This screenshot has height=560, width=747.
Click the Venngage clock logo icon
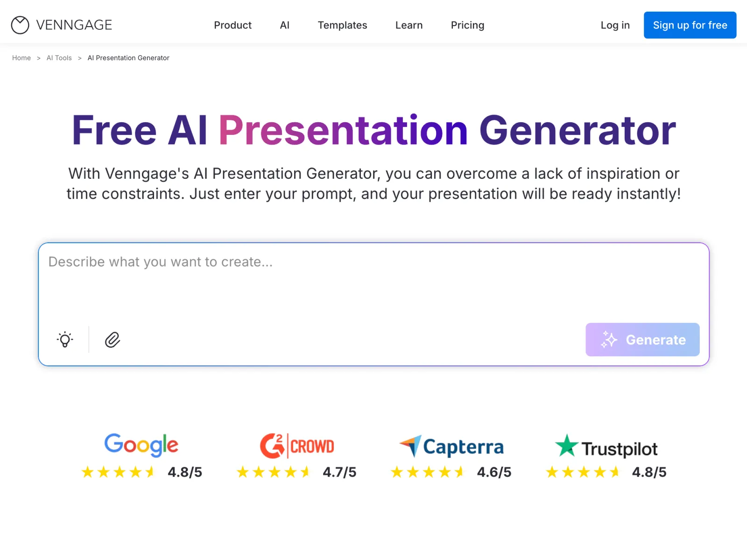pos(20,25)
